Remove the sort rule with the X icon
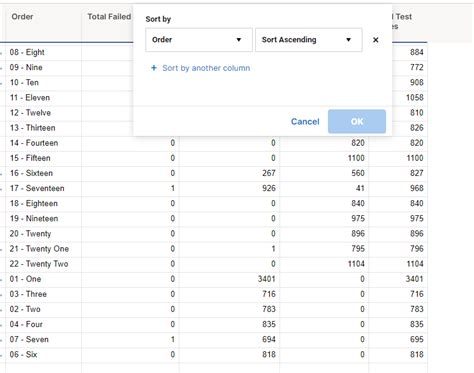Screen dimensions: 474x373 click(376, 40)
